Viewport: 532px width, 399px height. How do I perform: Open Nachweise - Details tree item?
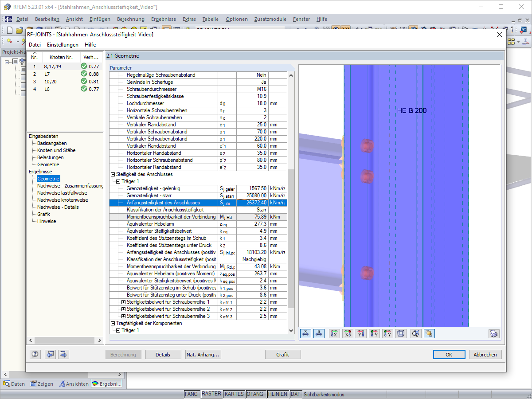point(58,207)
